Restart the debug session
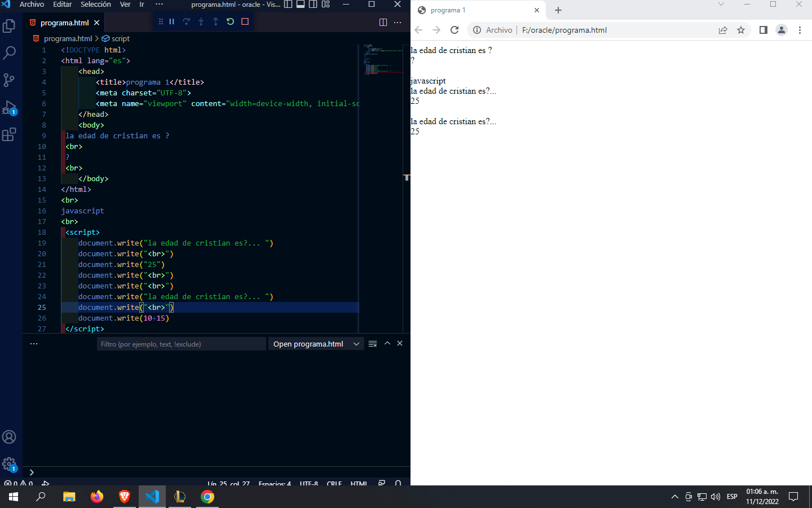Image resolution: width=812 pixels, height=508 pixels. click(231, 21)
